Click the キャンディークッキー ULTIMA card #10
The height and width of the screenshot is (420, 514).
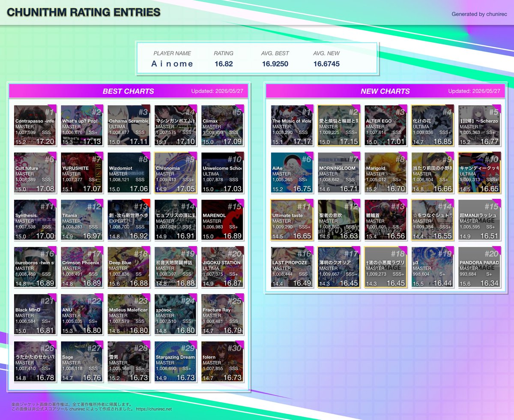479,173
